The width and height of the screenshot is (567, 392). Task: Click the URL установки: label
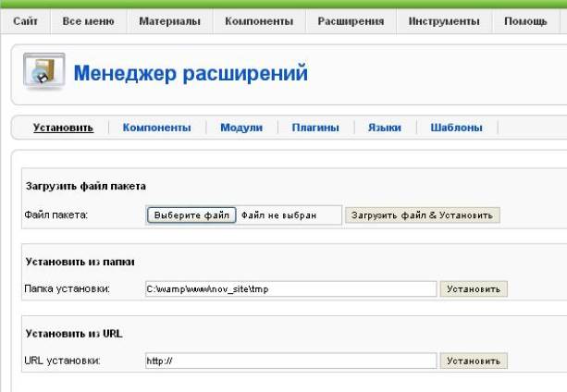(62, 361)
